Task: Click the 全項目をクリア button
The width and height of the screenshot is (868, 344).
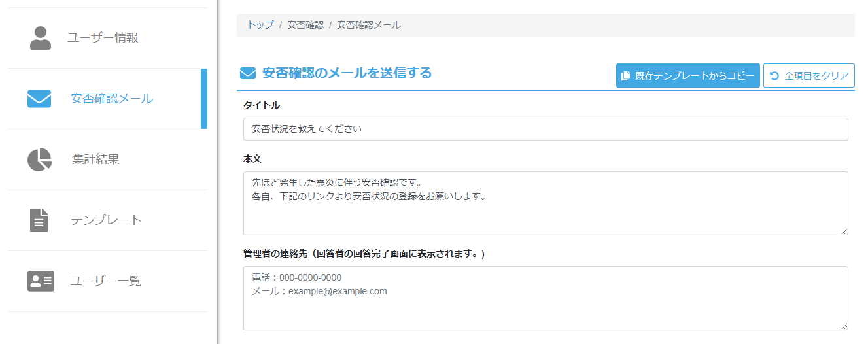Action: (809, 76)
